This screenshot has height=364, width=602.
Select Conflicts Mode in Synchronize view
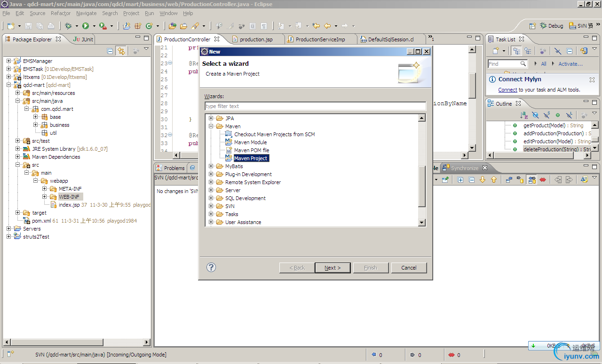[543, 179]
